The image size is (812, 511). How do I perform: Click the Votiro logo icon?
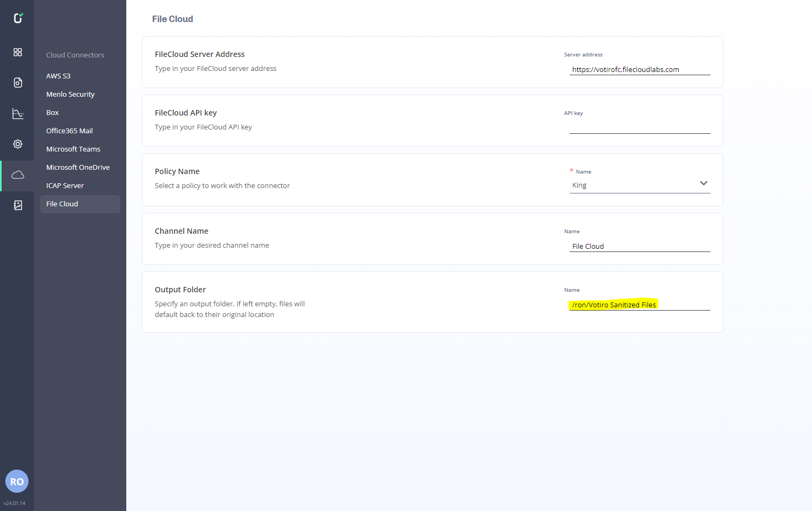pos(18,18)
